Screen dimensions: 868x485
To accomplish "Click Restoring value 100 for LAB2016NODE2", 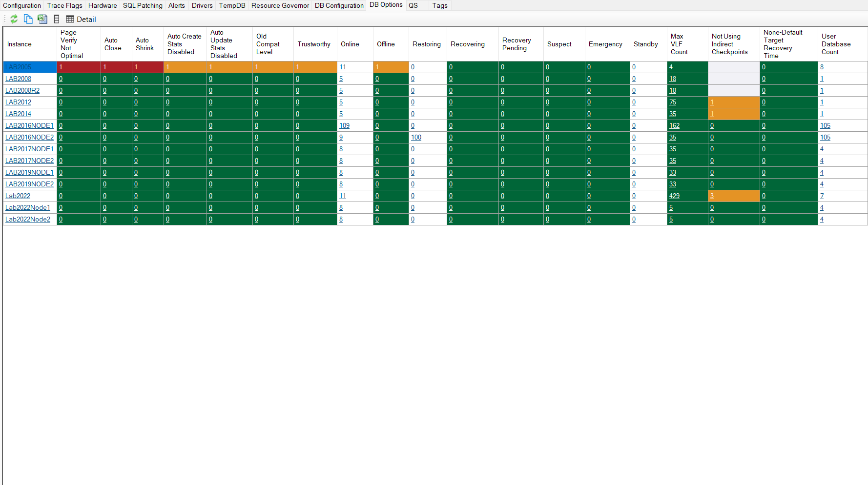I will pos(416,138).
